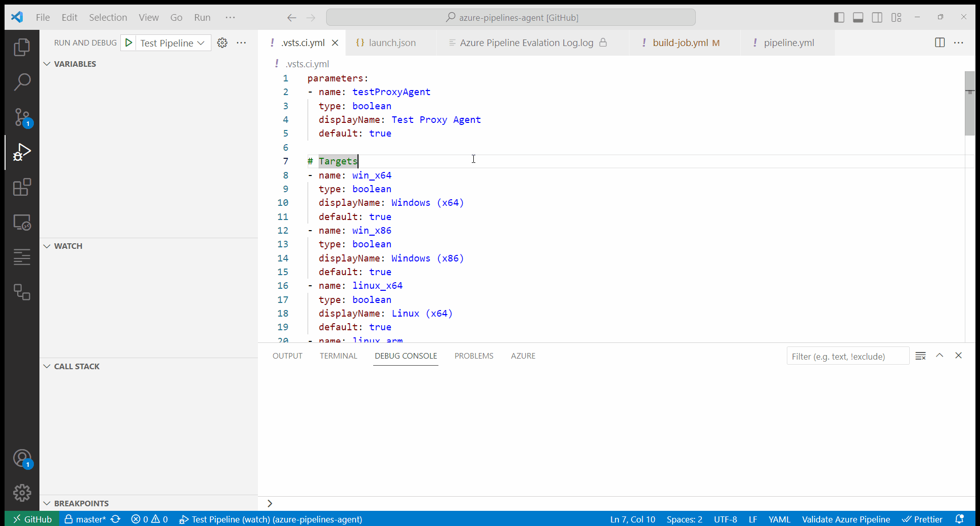Open the Explorer view in activity bar
Image resolution: width=980 pixels, height=526 pixels.
[x=22, y=48]
